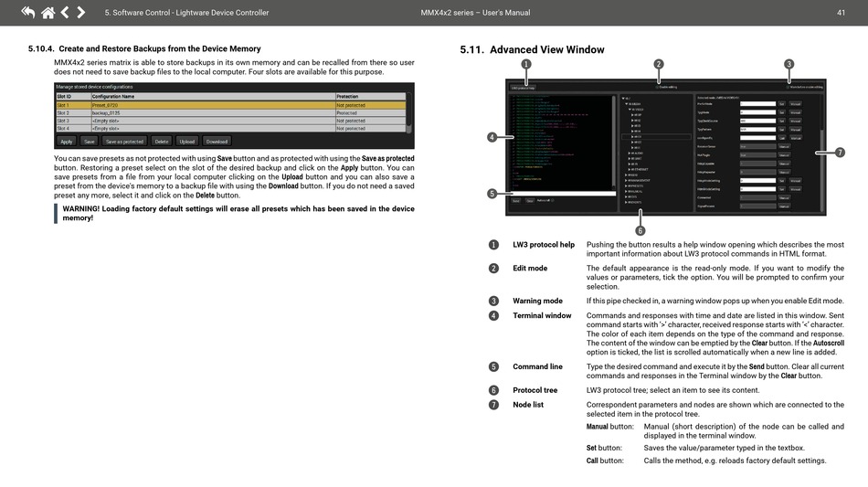Click the Warning mode legend label
The width and height of the screenshot is (868, 487).
pyautogui.click(x=537, y=301)
